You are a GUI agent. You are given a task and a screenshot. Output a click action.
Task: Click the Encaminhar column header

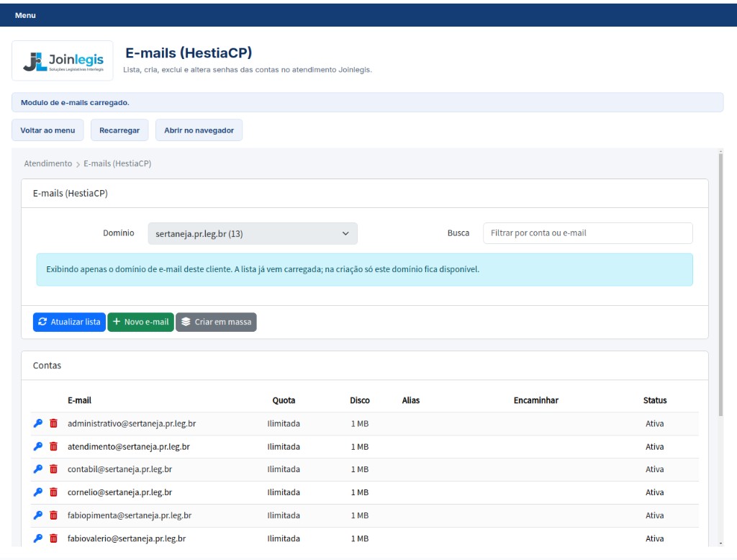pos(535,401)
